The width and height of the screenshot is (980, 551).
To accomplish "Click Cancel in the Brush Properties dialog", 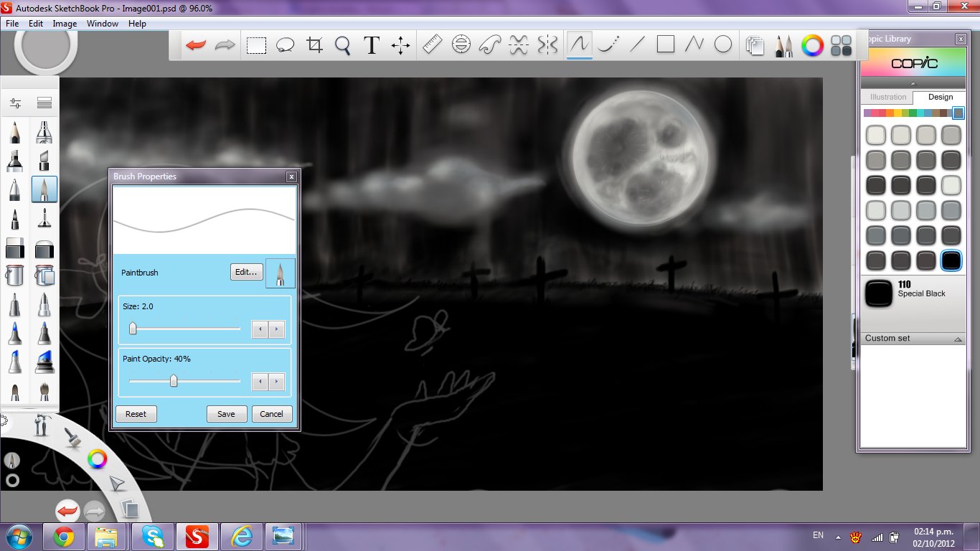I will tap(271, 414).
